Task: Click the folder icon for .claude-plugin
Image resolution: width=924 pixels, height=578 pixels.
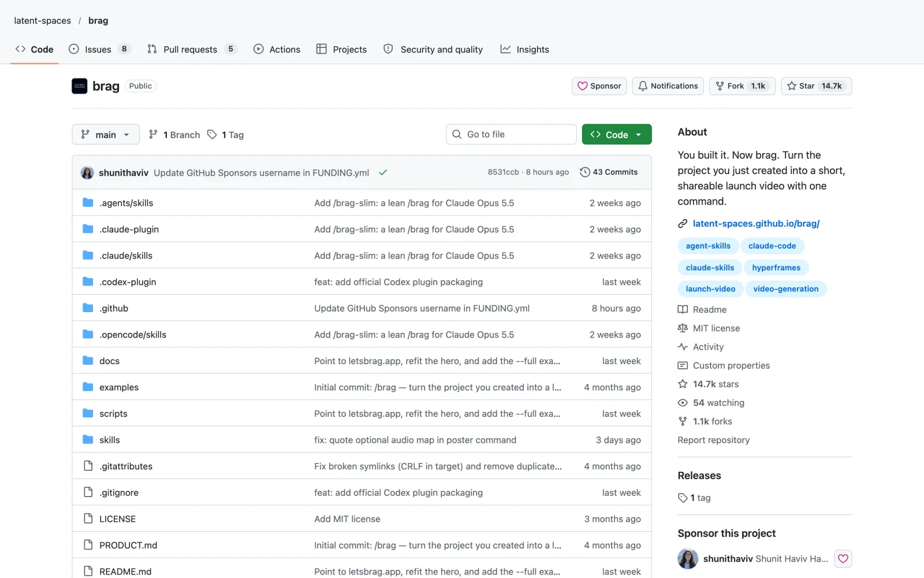Action: coord(88,229)
